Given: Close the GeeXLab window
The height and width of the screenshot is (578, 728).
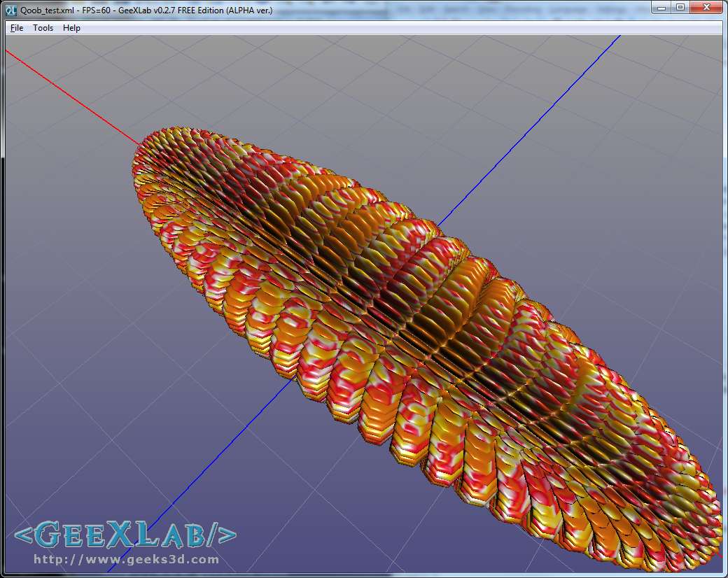Looking at the screenshot, I should coord(706,8).
